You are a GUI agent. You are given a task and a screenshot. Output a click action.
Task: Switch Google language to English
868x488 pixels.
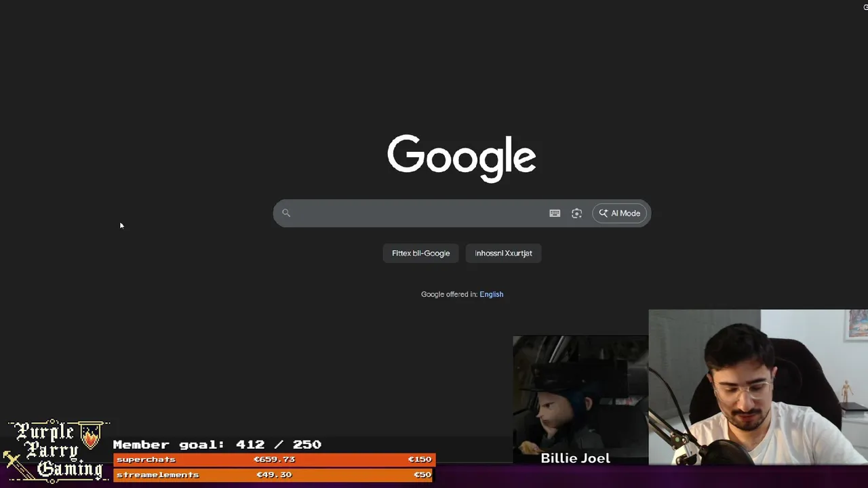(491, 294)
